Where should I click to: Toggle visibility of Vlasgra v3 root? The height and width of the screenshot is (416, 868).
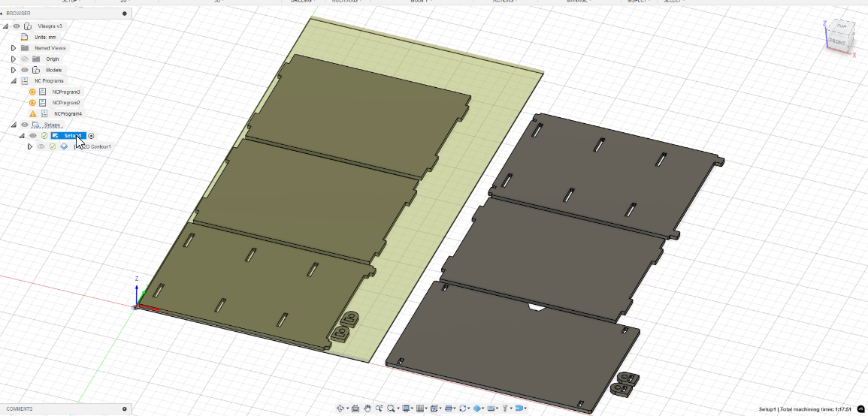17,26
